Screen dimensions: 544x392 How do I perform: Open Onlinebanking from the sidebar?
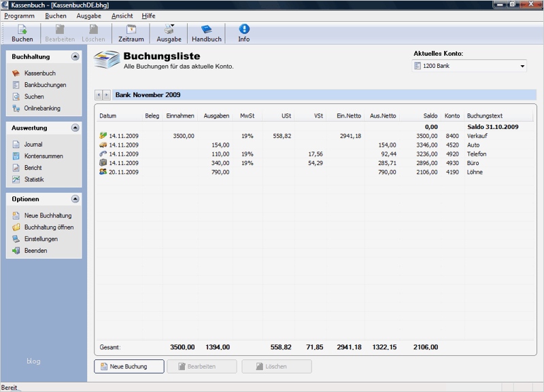pos(42,108)
